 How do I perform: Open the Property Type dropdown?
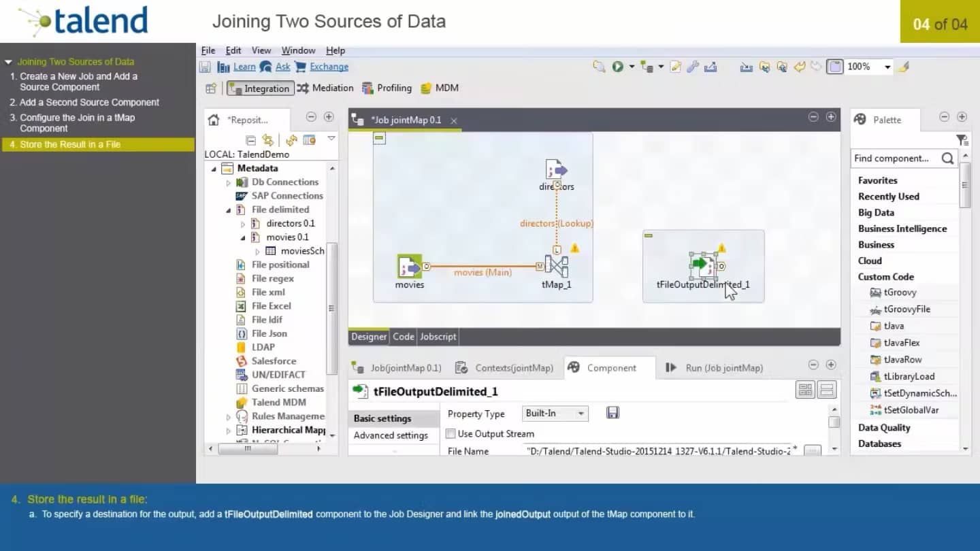coord(581,414)
